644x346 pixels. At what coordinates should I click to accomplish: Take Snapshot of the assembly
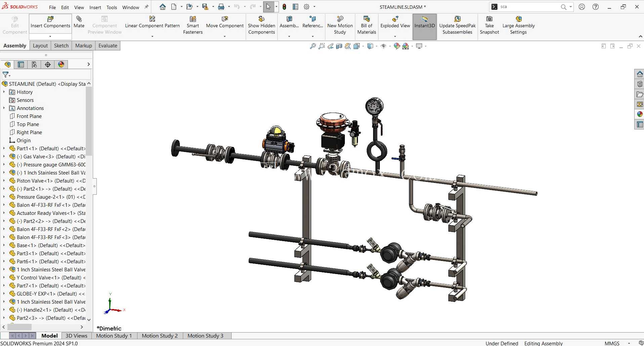pyautogui.click(x=489, y=25)
